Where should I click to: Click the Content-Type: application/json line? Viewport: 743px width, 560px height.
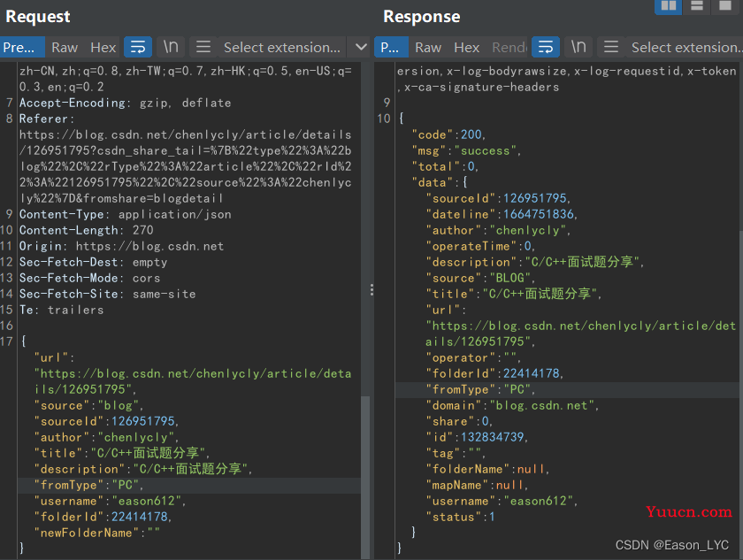[x=125, y=214]
